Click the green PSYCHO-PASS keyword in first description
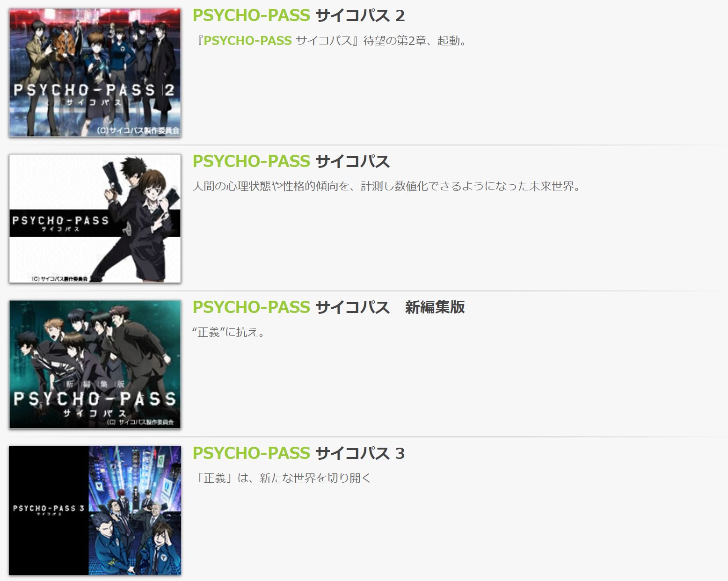 pyautogui.click(x=248, y=41)
